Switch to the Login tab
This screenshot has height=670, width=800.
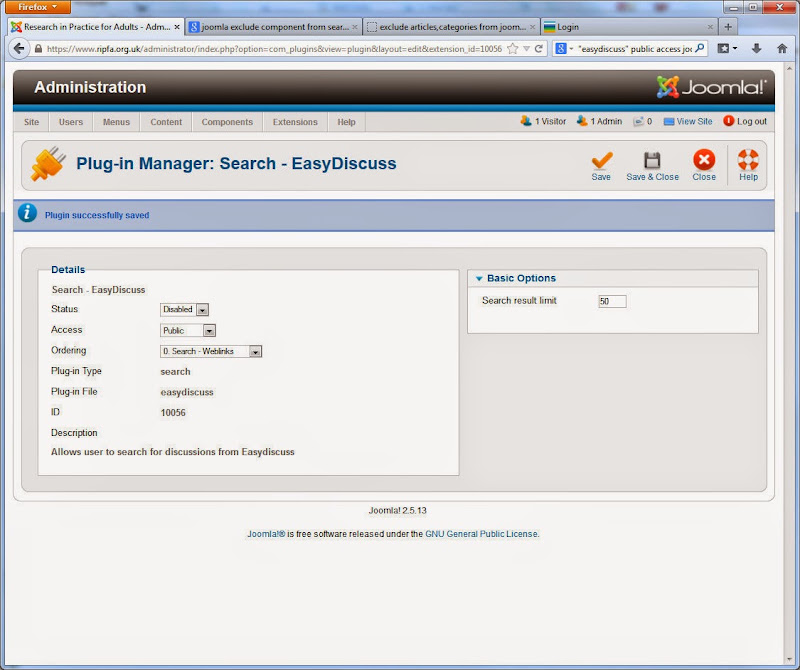click(629, 27)
